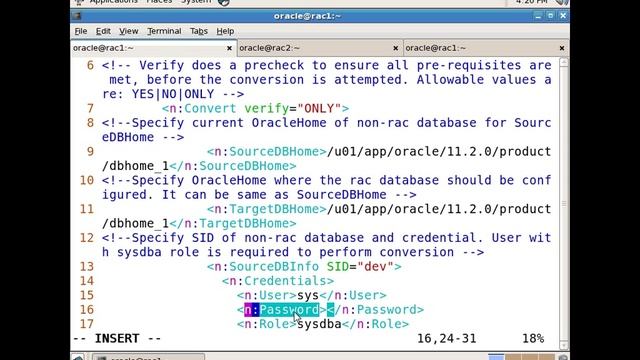This screenshot has width=640, height=360.
Task: Click the 18% file position indicator
Action: click(533, 338)
